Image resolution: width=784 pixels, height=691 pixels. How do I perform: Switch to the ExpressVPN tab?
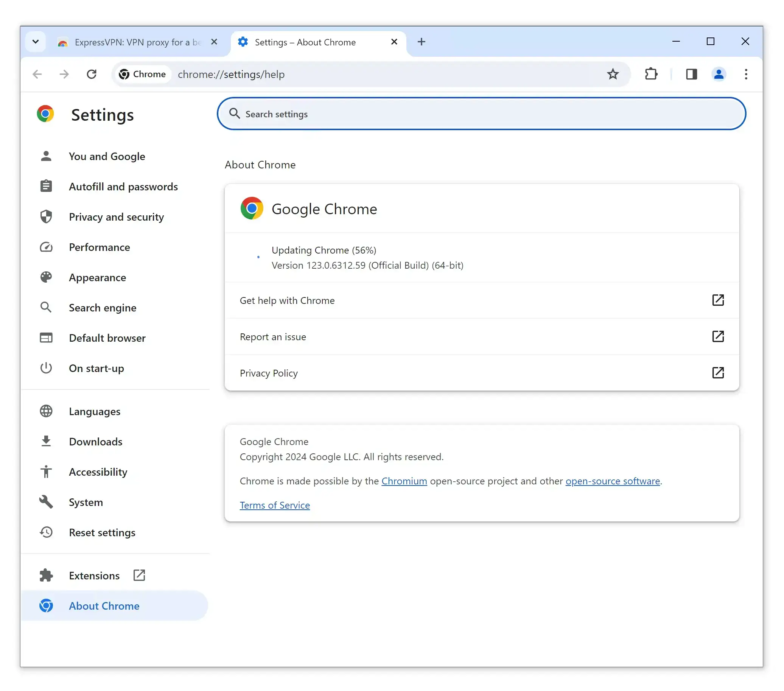pyautogui.click(x=138, y=42)
